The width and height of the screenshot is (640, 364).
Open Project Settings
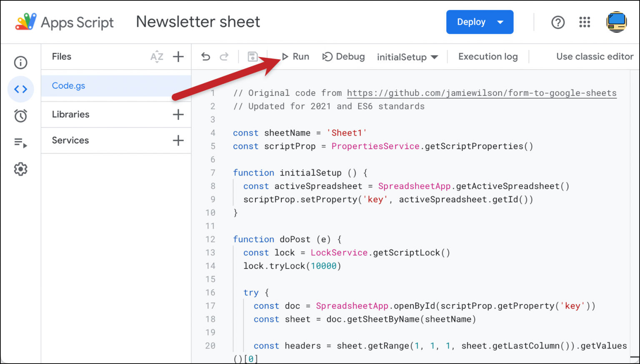point(20,169)
